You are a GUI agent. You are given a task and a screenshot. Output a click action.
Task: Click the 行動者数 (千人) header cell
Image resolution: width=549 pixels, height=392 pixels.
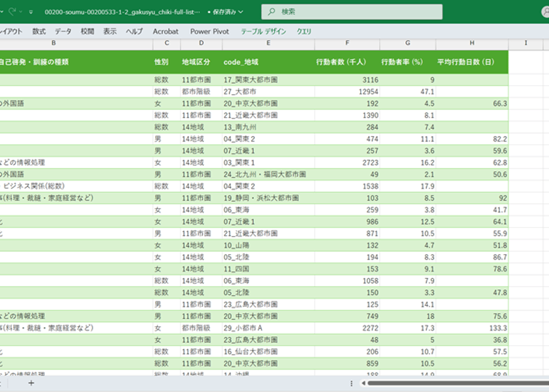347,62
